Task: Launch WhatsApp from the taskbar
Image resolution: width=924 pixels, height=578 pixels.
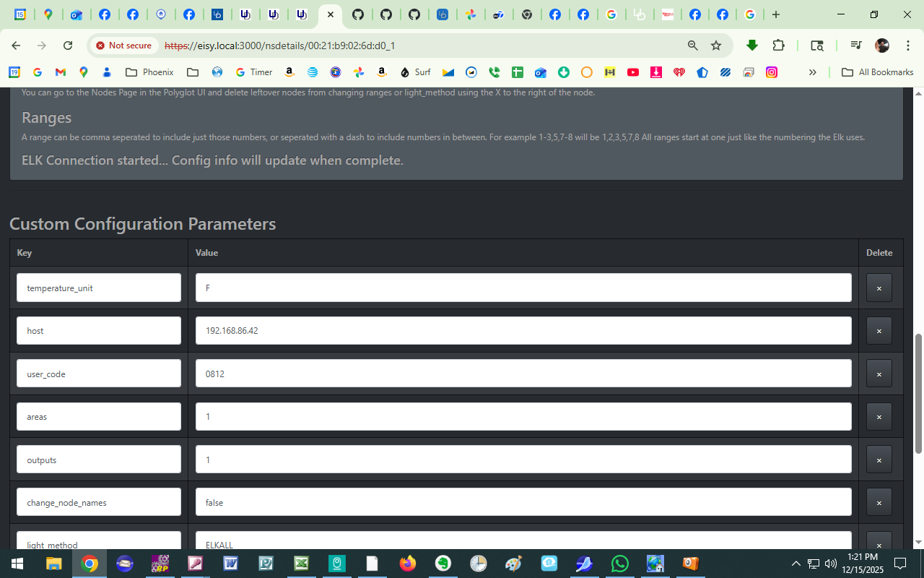Action: coord(619,564)
